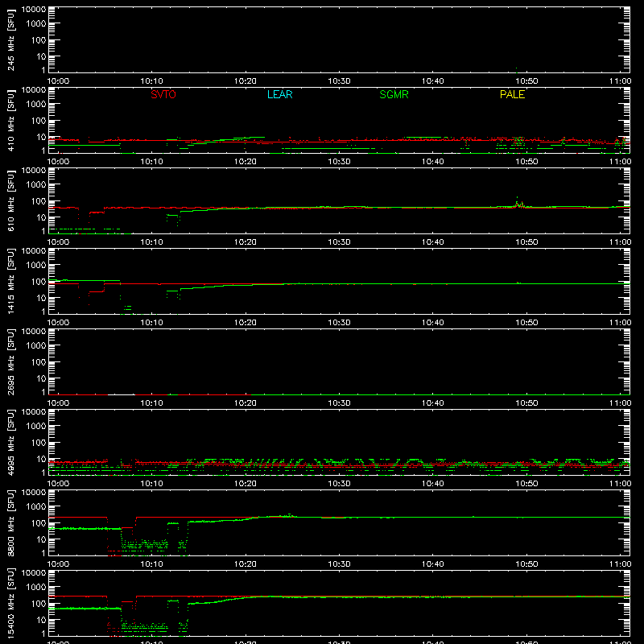644x644 pixels.
Task: Select the 245 MHz [SFU] axis title
Action: pyautogui.click(x=11, y=39)
